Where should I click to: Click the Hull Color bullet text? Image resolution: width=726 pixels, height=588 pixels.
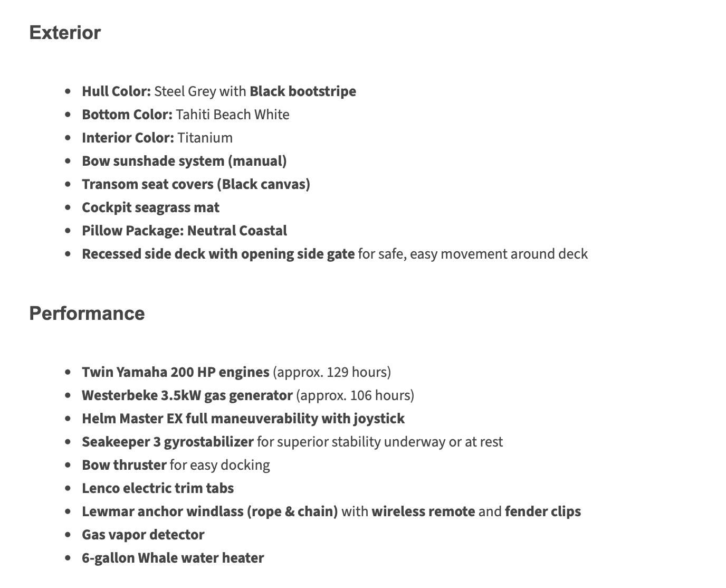tap(116, 91)
